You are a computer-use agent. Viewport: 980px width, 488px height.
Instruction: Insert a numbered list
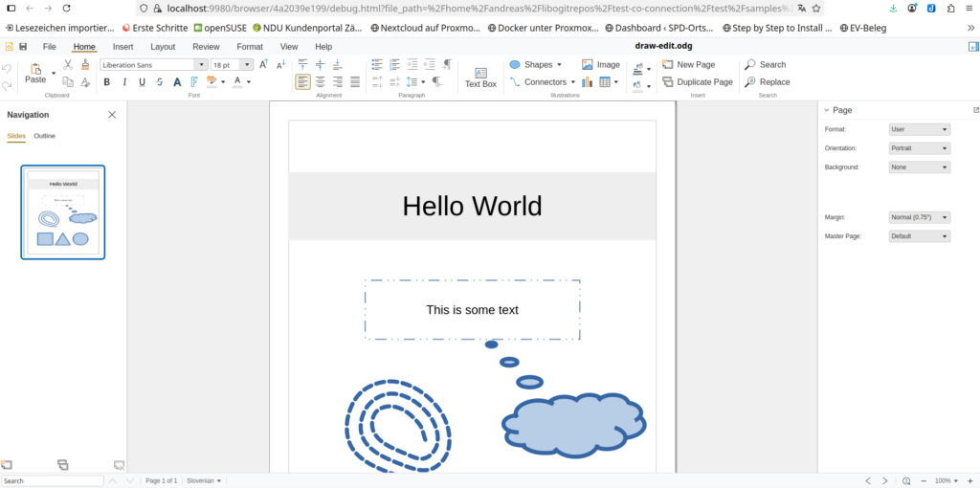pyautogui.click(x=394, y=64)
